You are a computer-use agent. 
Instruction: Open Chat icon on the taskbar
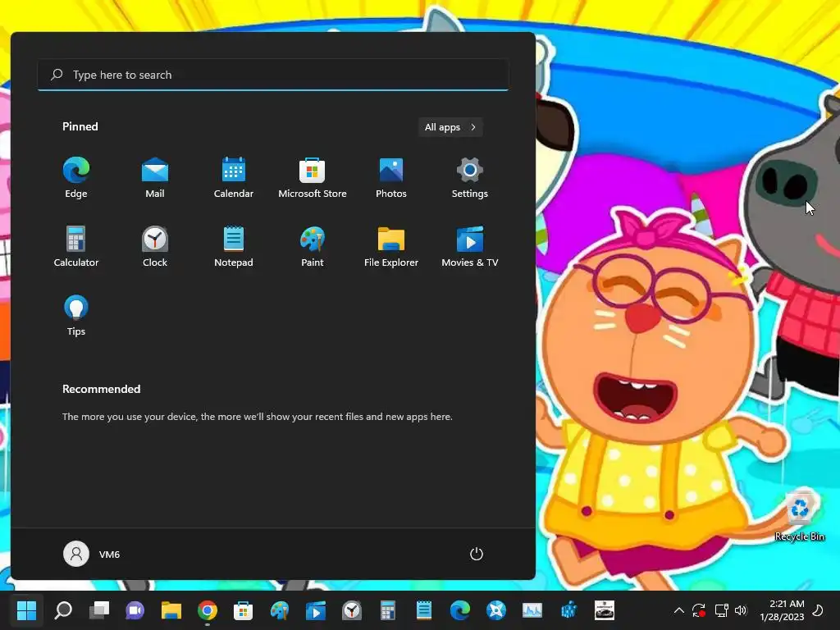135,610
